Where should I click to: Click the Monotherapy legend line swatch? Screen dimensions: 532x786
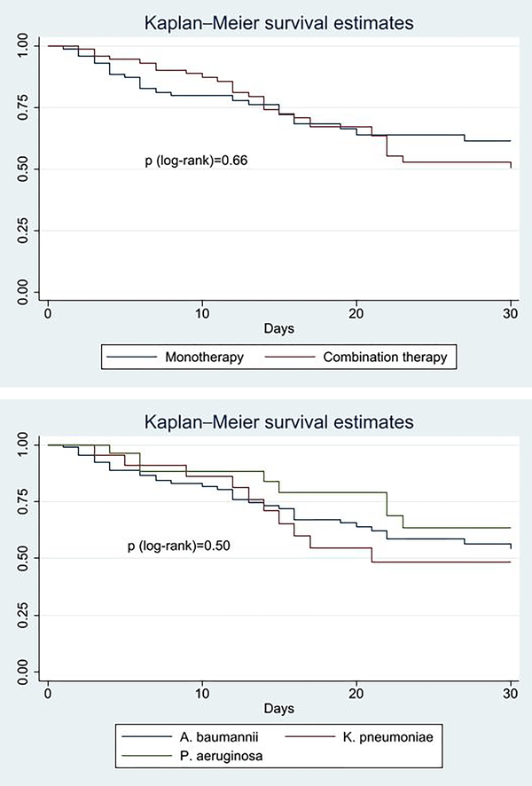click(132, 357)
